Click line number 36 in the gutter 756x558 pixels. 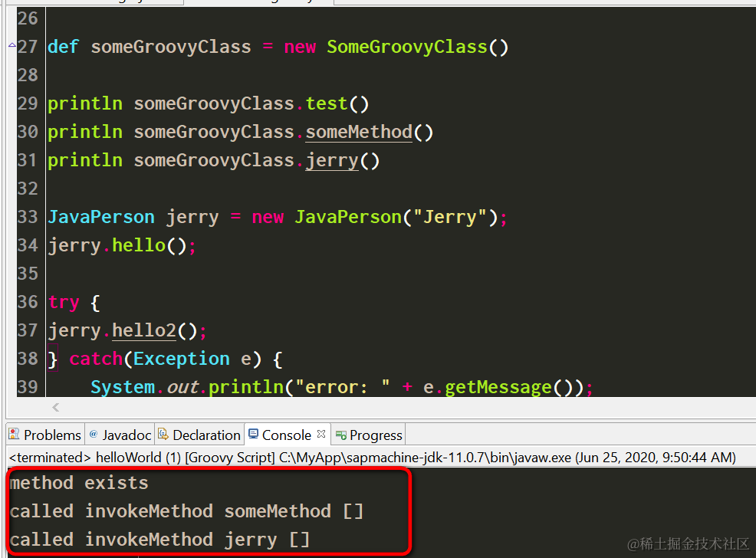28,302
